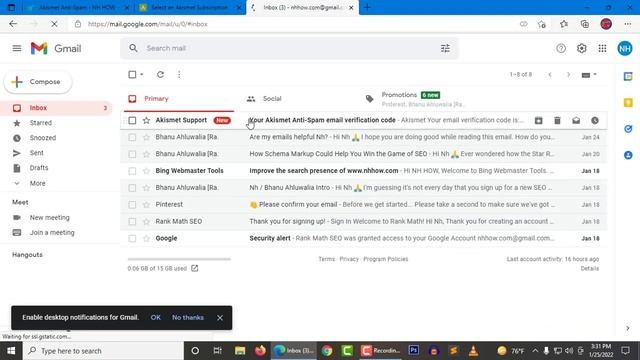Image resolution: width=640 pixels, height=360 pixels.
Task: Go back in the browser
Action: click(13, 24)
